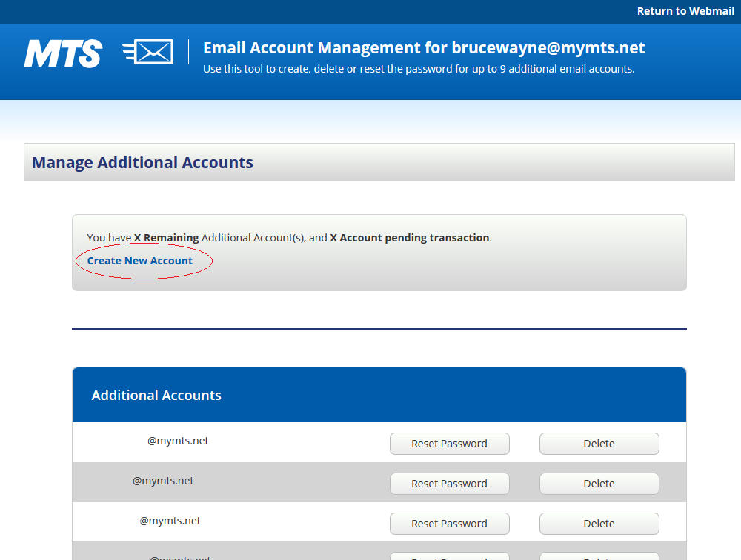The image size is (741, 560).
Task: Click the 'X Remaining' bold text
Action: point(166,238)
